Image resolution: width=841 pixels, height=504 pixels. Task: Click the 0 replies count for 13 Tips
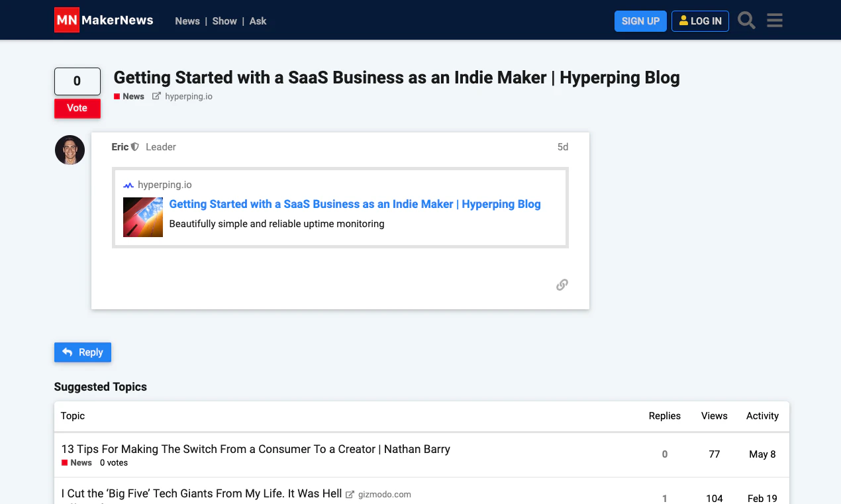point(665,454)
